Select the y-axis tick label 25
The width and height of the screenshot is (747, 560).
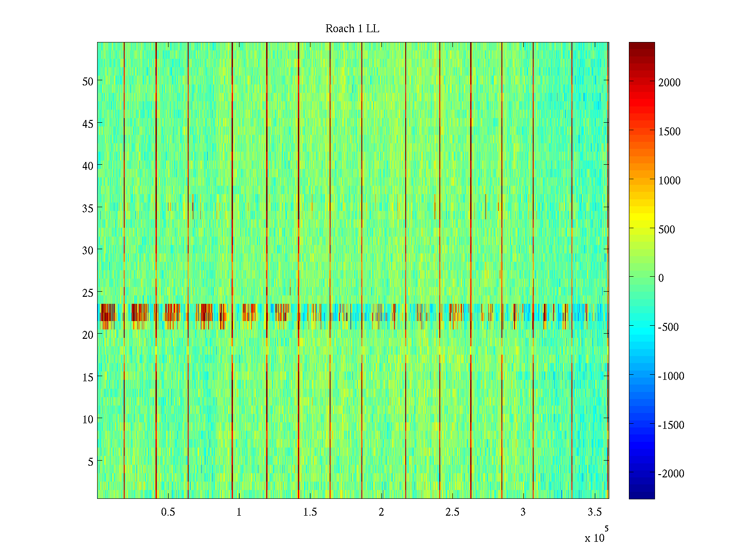(x=87, y=293)
